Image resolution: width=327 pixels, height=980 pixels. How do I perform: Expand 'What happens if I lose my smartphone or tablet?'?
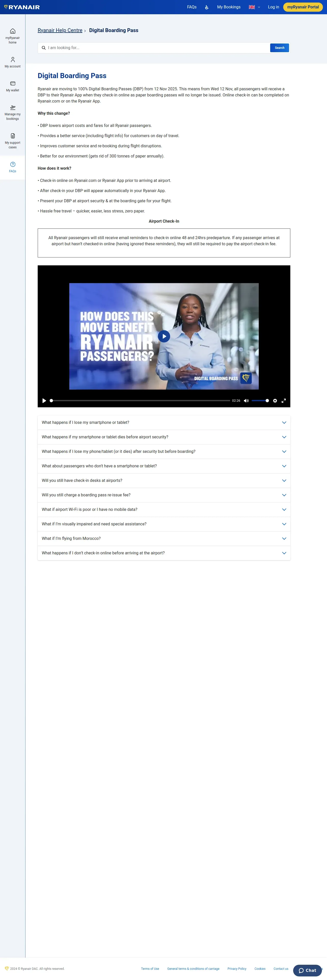[x=164, y=423]
